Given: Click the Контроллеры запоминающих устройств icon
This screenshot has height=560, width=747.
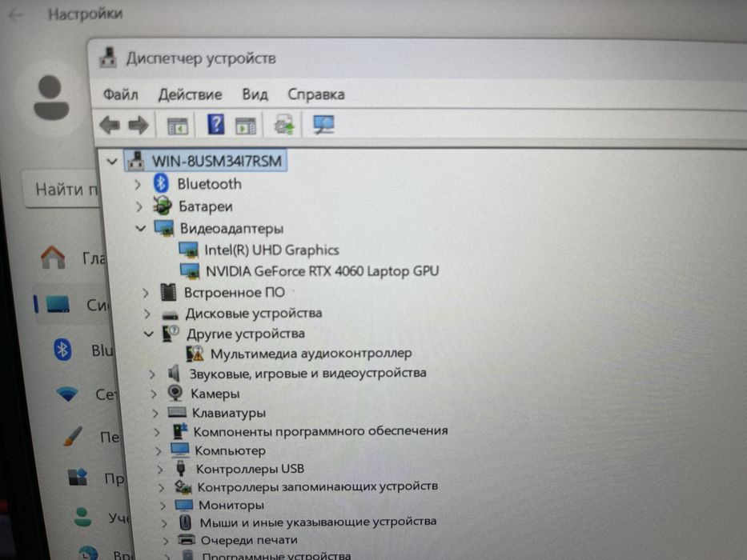Looking at the screenshot, I should pos(183,486).
